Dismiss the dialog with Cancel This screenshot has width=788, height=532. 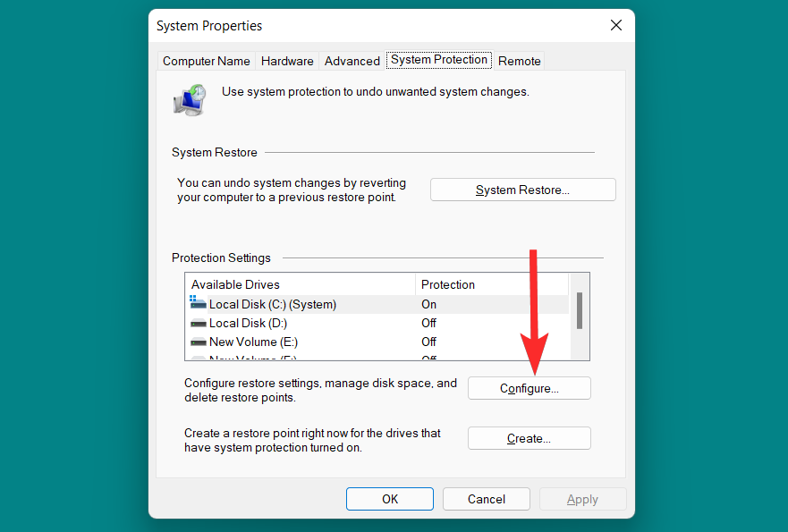pos(487,499)
